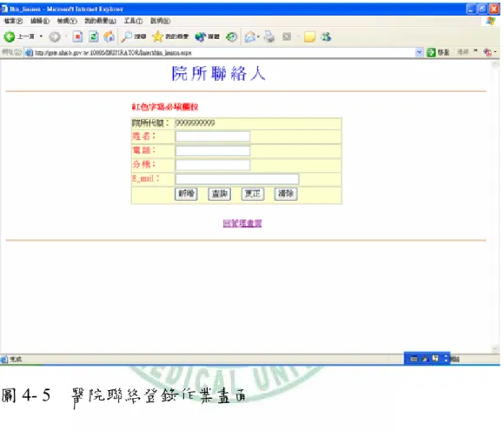
Task: Expand the address bar dropdown arrow
Action: [419, 52]
